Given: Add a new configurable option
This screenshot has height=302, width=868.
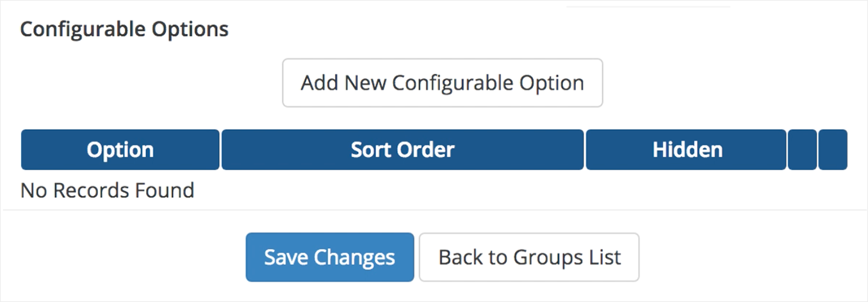Looking at the screenshot, I should tap(442, 83).
